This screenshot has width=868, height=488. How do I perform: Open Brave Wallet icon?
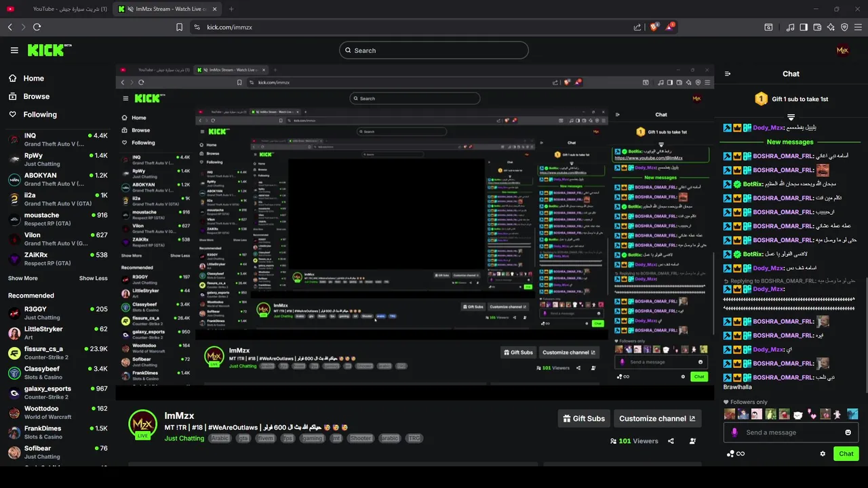coord(817,27)
